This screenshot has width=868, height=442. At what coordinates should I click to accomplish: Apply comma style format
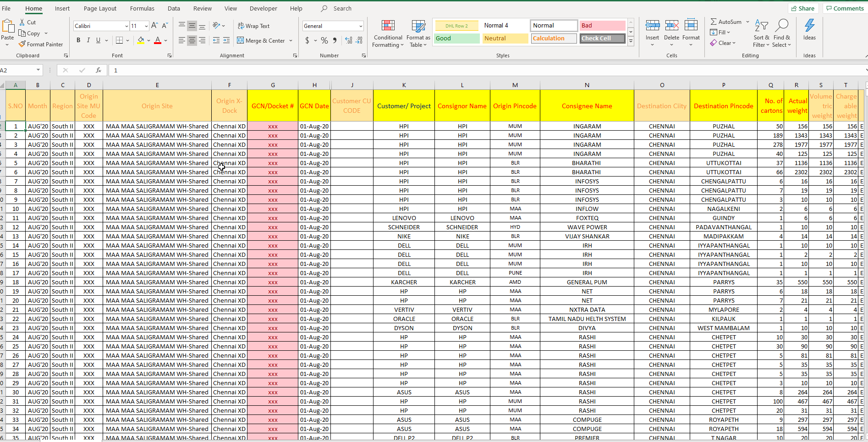[x=335, y=40]
